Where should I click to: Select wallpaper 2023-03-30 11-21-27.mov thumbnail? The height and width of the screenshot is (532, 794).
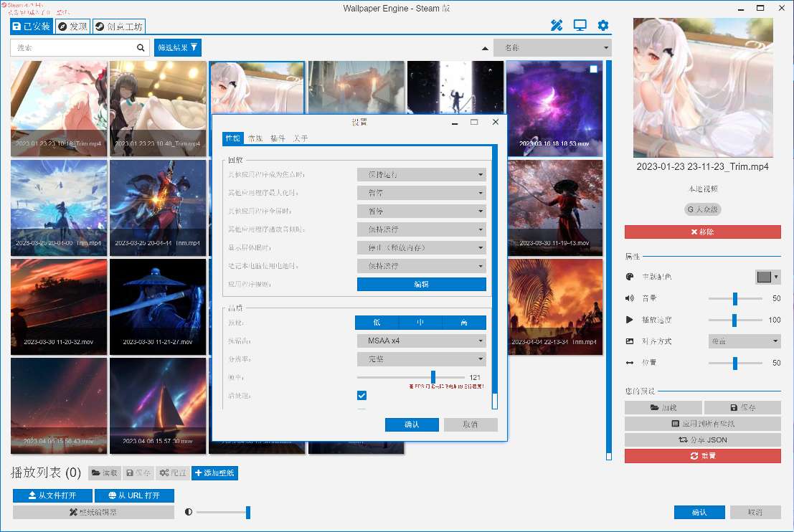click(x=158, y=307)
